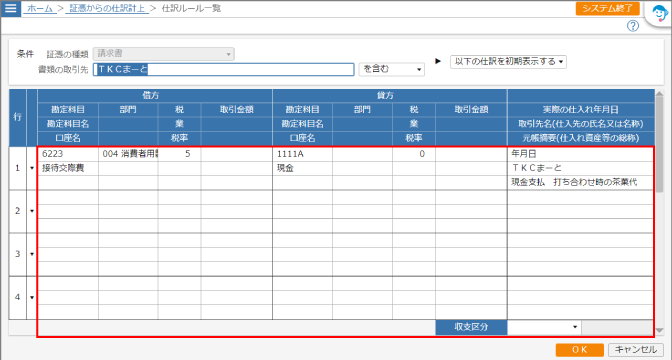
Task: Click the table vertical scrollbar thumb
Action: point(659,144)
